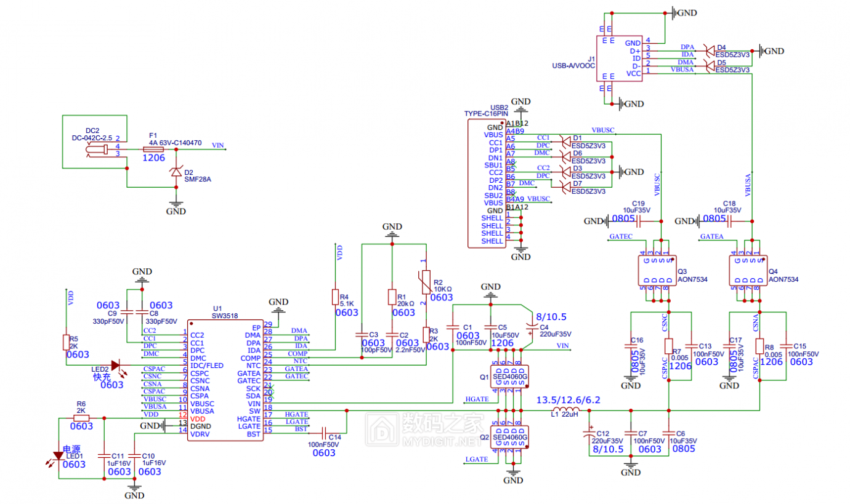Image resolution: width=850 pixels, height=504 pixels.
Task: Click the R8 sense resistor symbol
Action: (759, 348)
